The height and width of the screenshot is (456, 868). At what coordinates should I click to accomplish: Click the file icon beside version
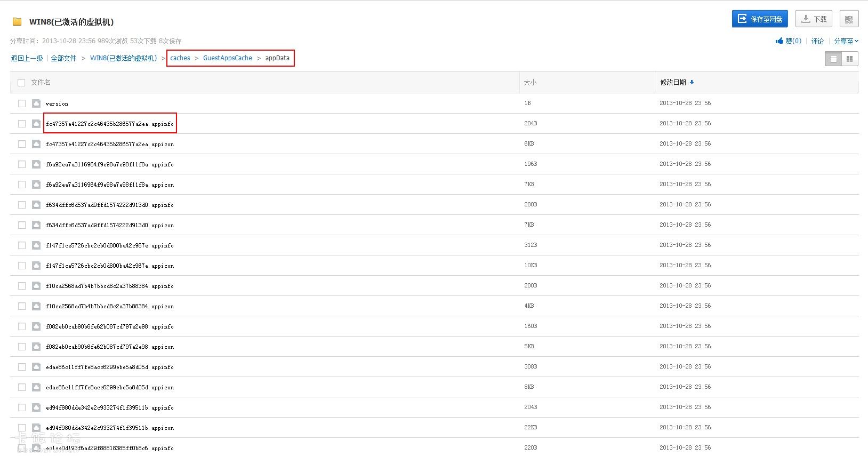coord(36,103)
